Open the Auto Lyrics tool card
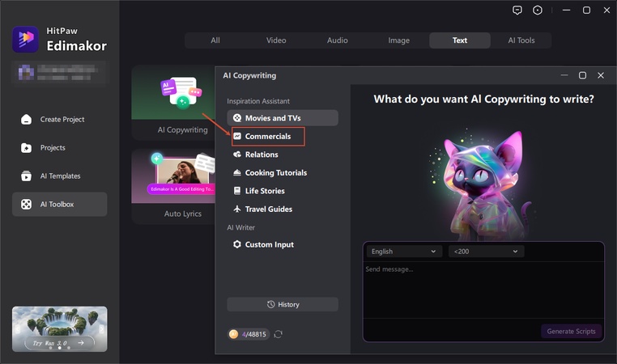The height and width of the screenshot is (364, 617). click(173, 186)
